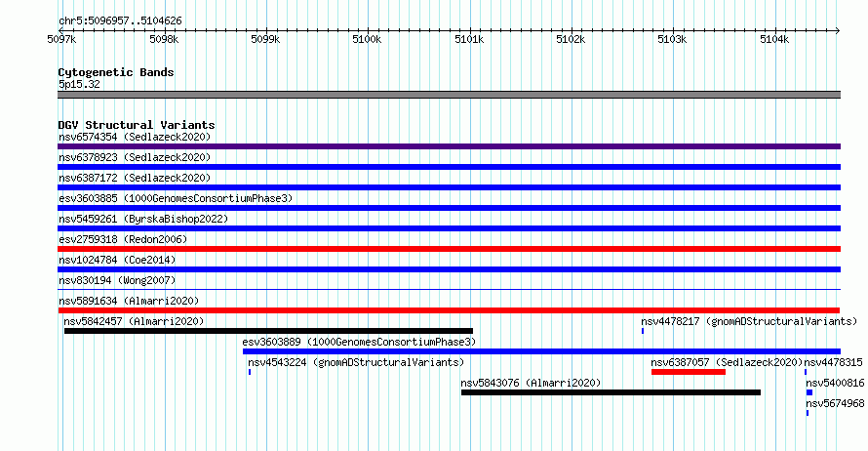Image resolution: width=868 pixels, height=451 pixels.
Task: Click the small blue nsv4543224 marker
Action: pos(250,372)
